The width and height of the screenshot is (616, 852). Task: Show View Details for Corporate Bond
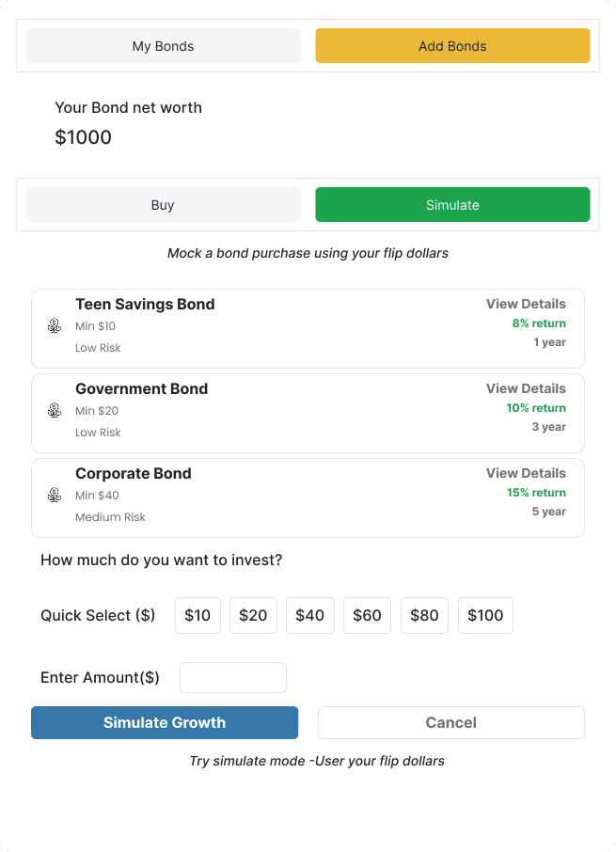pos(526,473)
